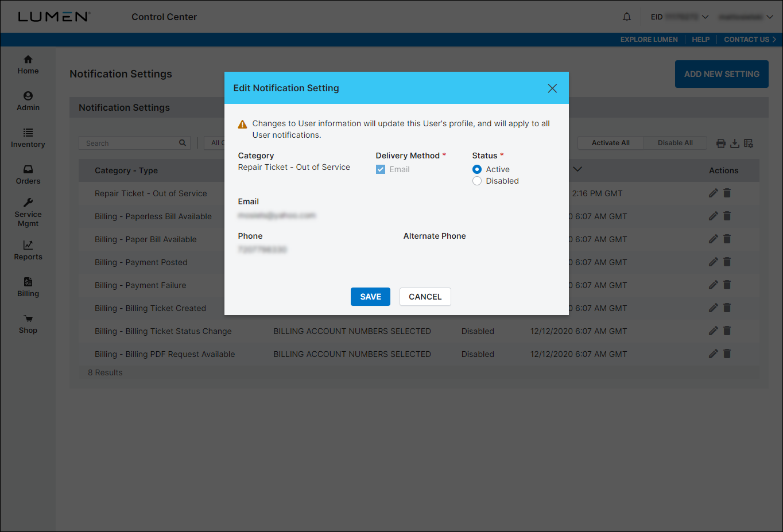Toggle the Email delivery method checkbox
Screen dimensions: 783x532
[381, 169]
